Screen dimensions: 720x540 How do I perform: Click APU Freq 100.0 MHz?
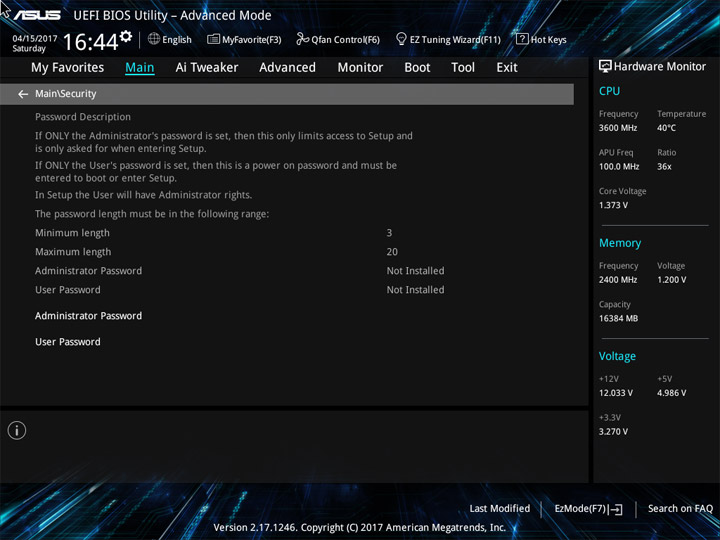click(619, 167)
